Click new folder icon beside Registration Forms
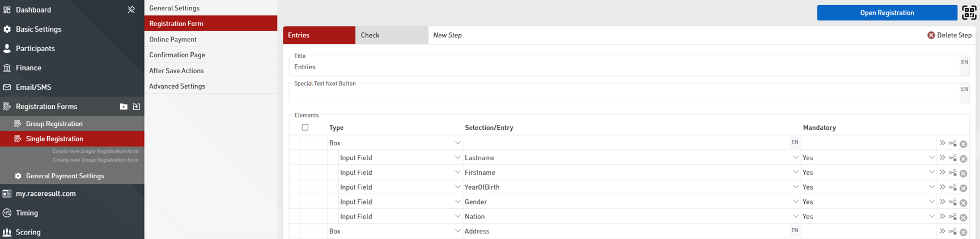Image resolution: width=980 pixels, height=239 pixels. [x=124, y=107]
